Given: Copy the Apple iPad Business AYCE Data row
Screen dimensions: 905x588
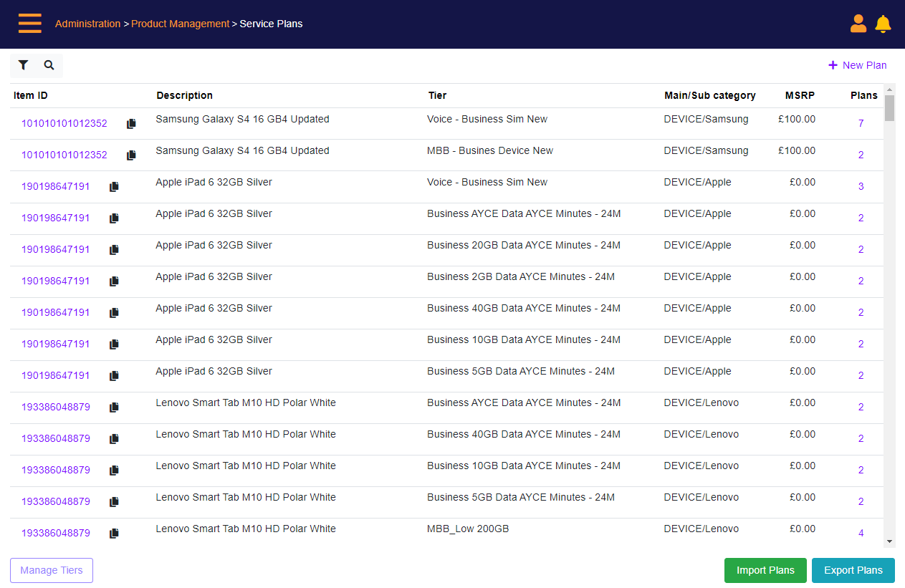Looking at the screenshot, I should pos(114,218).
